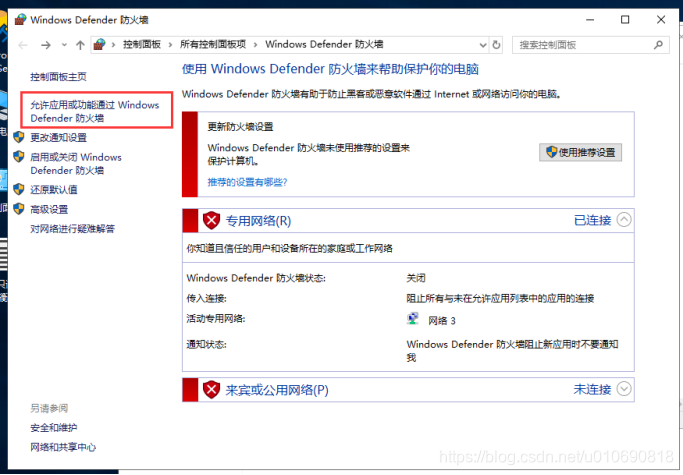Maximize the firewall window
The width and height of the screenshot is (683, 475).
[625, 20]
